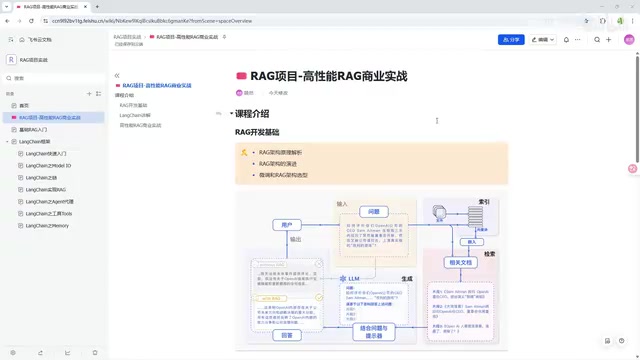640x360 pixels.
Task: Select RAG项目-高性能RAG商业实战 in sidebar tree
Action: coord(53,118)
